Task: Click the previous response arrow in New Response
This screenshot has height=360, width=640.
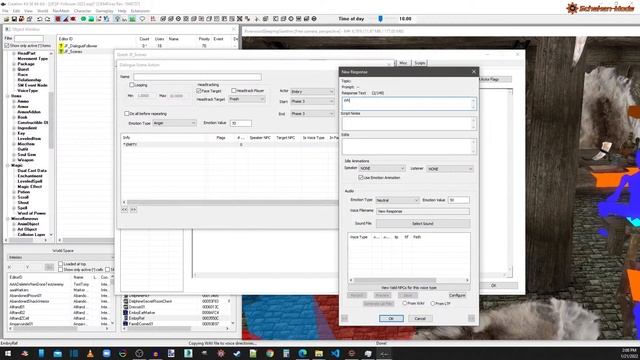Action: (x=344, y=318)
